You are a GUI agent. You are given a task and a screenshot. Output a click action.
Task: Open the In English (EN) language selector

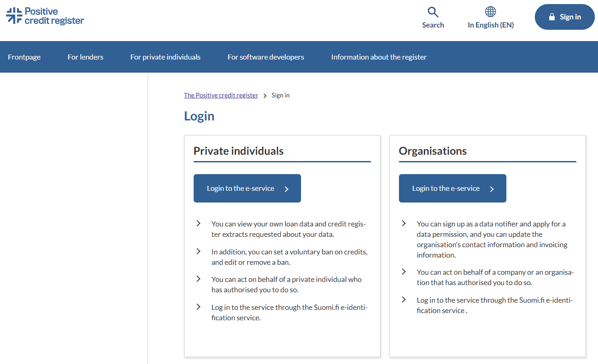(491, 25)
